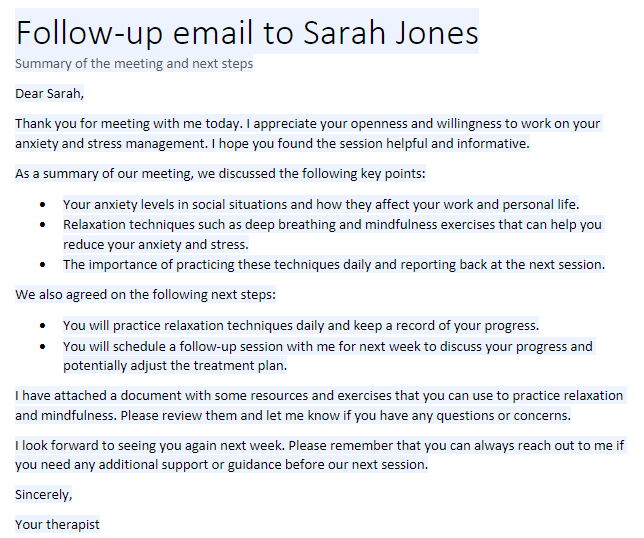Click the paragraph starting "Thank you for meeting"

309,133
